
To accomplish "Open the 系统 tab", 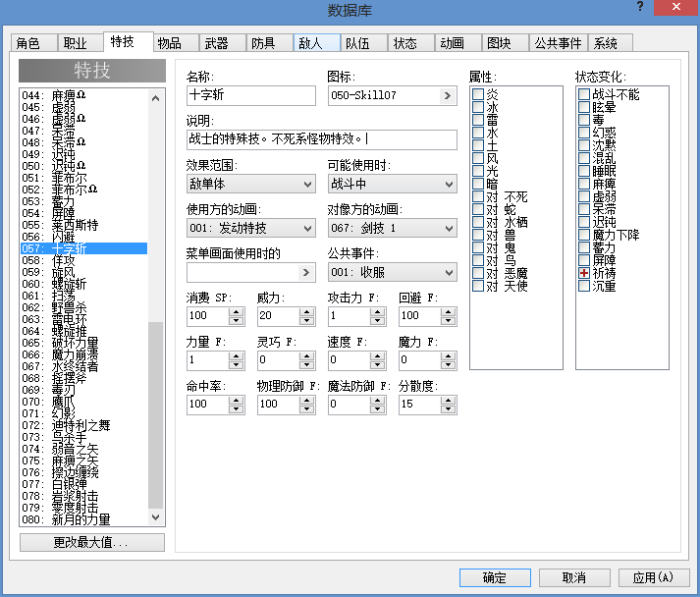I will tap(611, 43).
